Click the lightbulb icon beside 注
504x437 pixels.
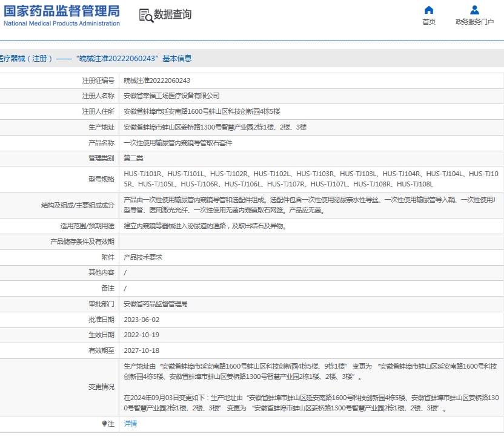pos(104,424)
